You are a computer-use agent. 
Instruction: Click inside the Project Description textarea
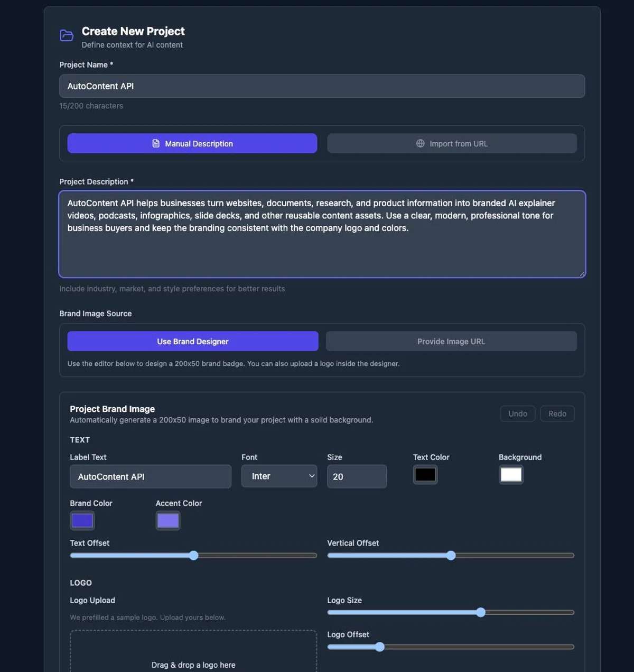point(322,234)
